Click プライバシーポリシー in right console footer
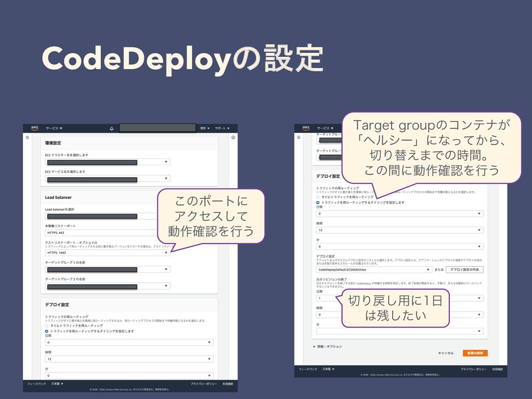The image size is (532, 399). 474,369
